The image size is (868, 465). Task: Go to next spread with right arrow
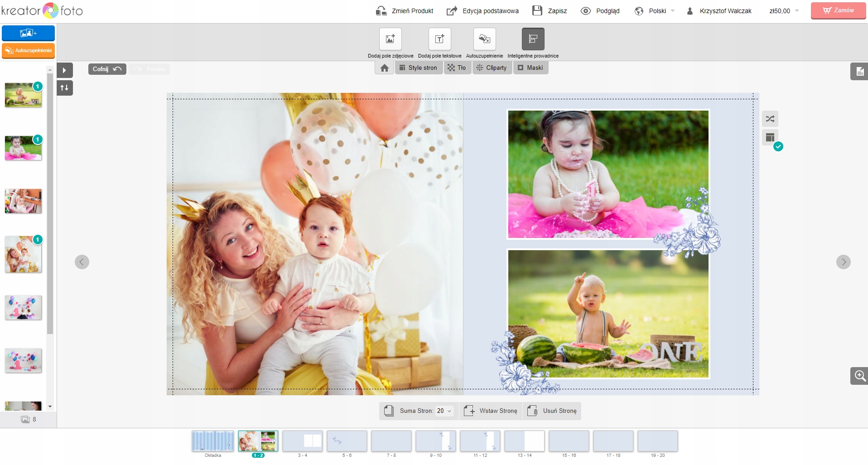click(843, 262)
